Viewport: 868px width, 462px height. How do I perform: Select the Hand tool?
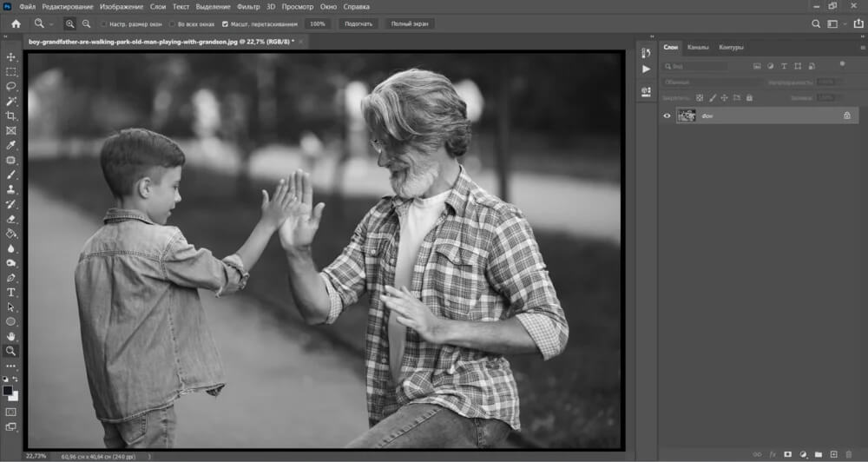pos(11,336)
